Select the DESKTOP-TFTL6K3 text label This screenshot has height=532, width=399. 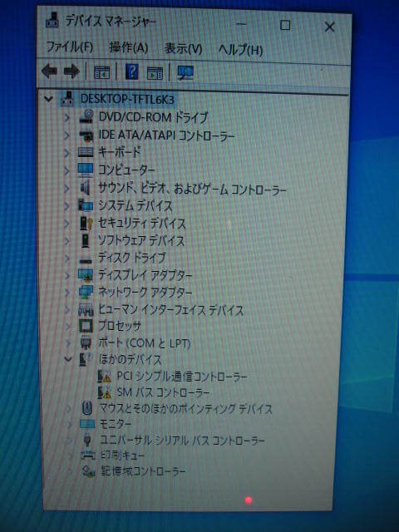pyautogui.click(x=127, y=100)
